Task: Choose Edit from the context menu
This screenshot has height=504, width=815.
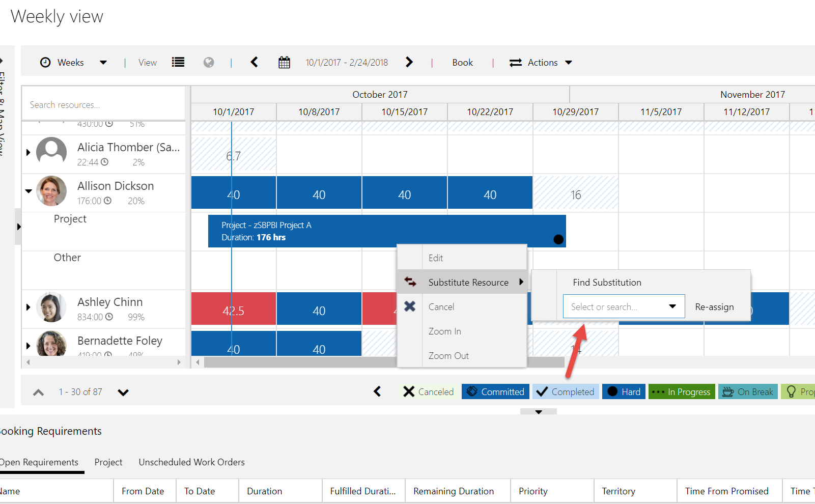Action: pos(436,258)
